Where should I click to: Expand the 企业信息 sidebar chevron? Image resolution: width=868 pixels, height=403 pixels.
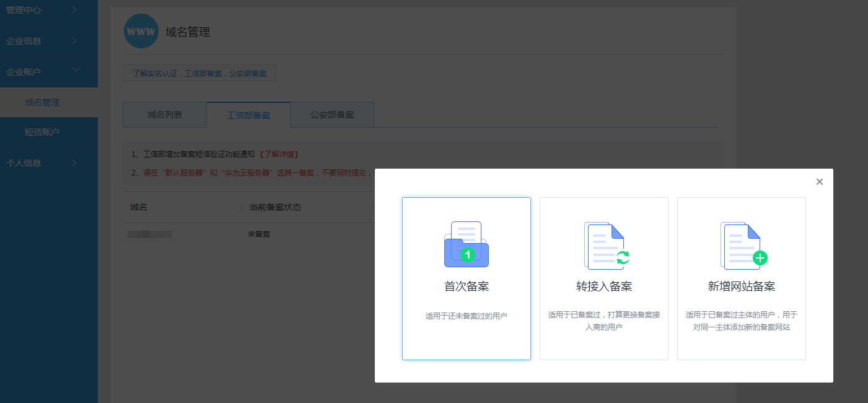pos(74,41)
